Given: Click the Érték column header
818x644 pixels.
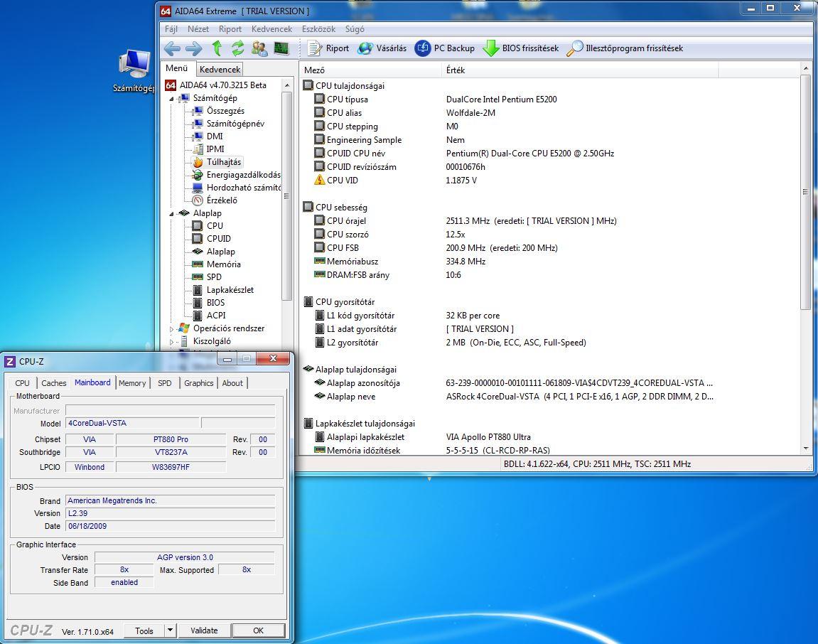Looking at the screenshot, I should [x=580, y=70].
